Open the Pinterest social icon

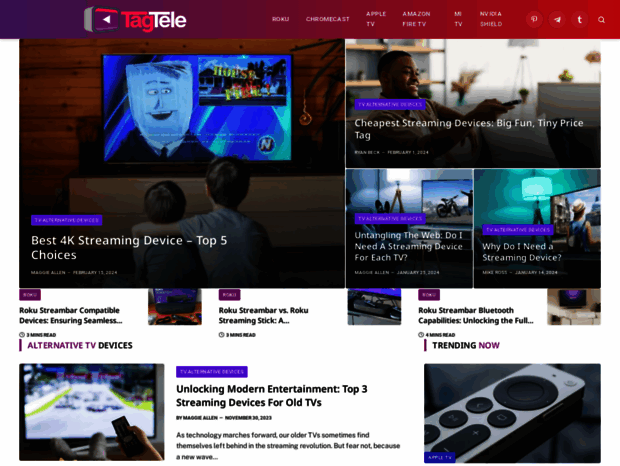pyautogui.click(x=534, y=19)
